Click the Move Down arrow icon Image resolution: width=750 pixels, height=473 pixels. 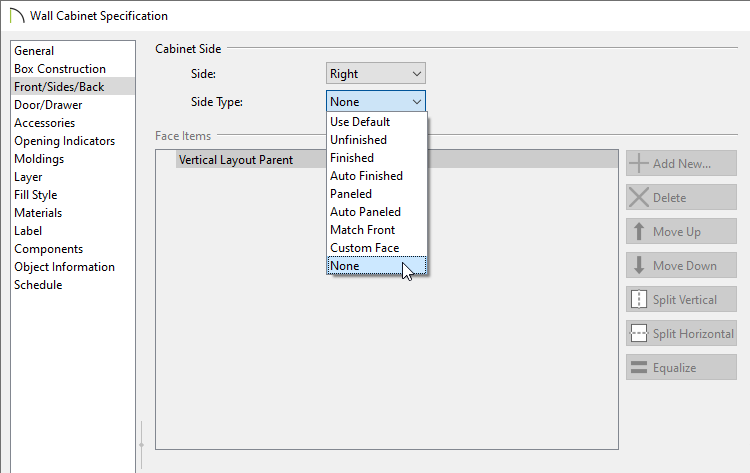pyautogui.click(x=639, y=265)
